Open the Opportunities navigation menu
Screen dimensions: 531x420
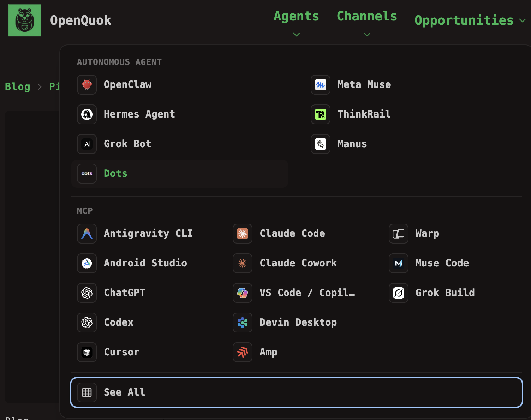coord(464,20)
